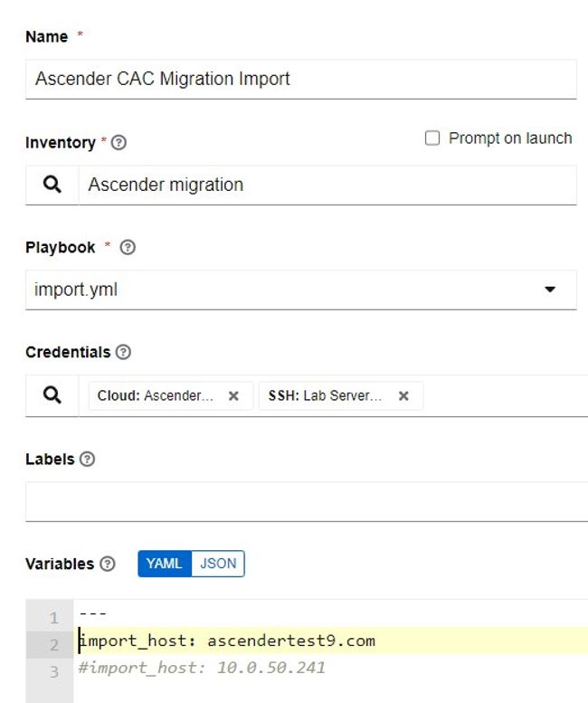Expand the Playbook dropdown arrow

click(550, 290)
